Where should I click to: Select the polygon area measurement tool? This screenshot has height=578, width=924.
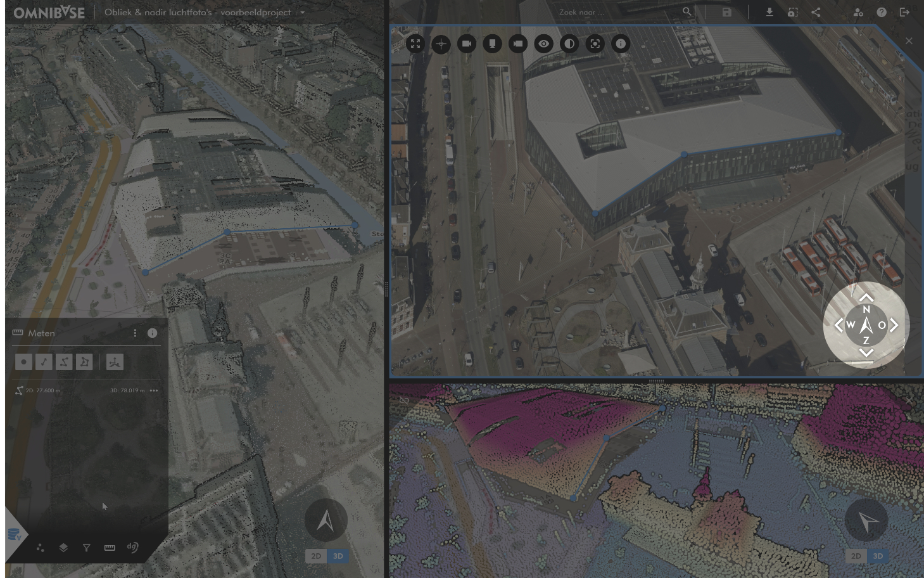coord(84,362)
